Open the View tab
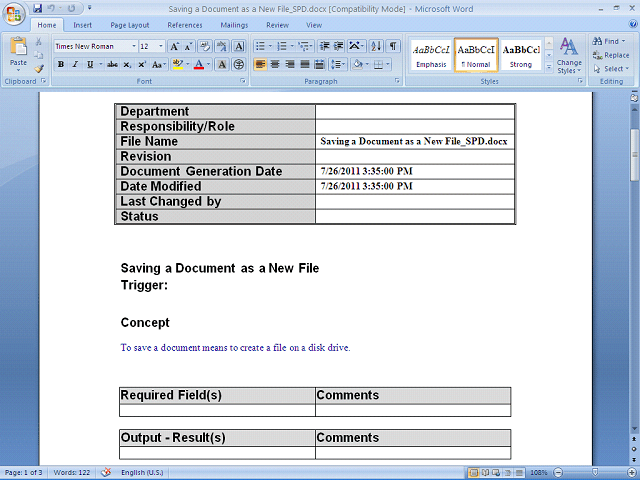 (314, 25)
